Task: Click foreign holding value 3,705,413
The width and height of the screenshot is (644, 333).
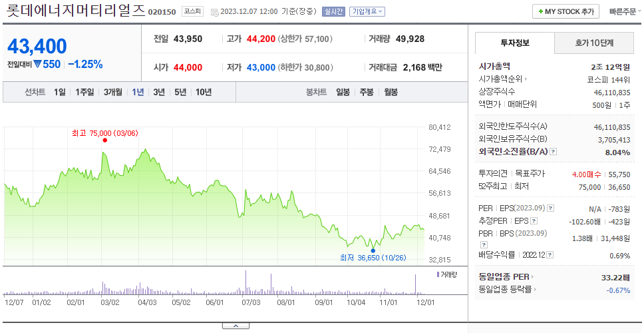Action: pos(614,140)
